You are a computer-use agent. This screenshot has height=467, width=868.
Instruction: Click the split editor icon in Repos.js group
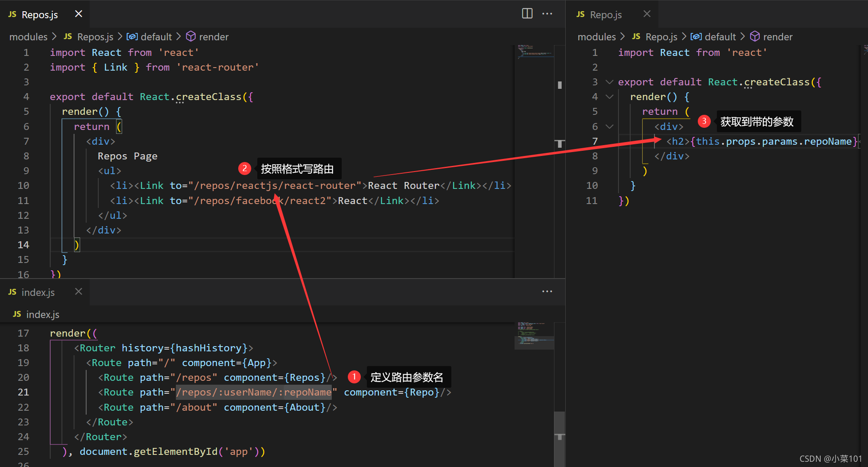527,13
